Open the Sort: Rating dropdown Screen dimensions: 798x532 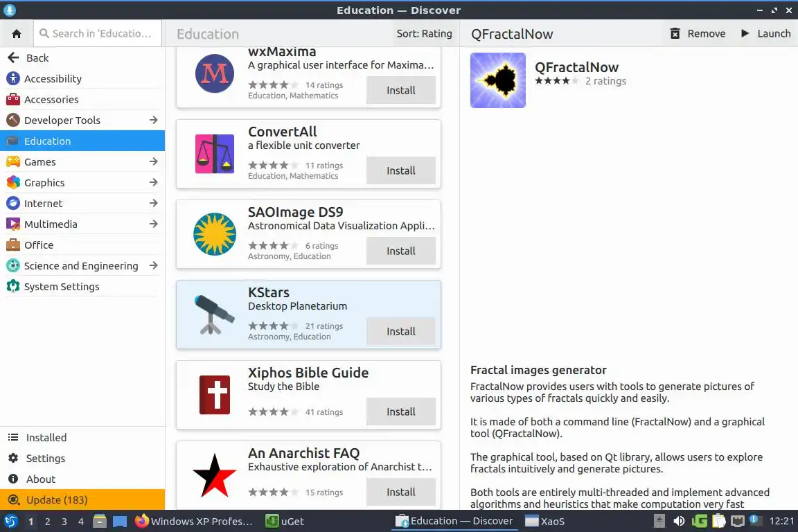pyautogui.click(x=424, y=34)
